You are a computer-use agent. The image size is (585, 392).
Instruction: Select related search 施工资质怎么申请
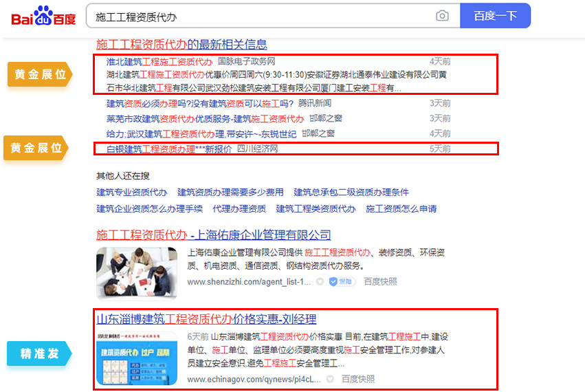(x=401, y=208)
